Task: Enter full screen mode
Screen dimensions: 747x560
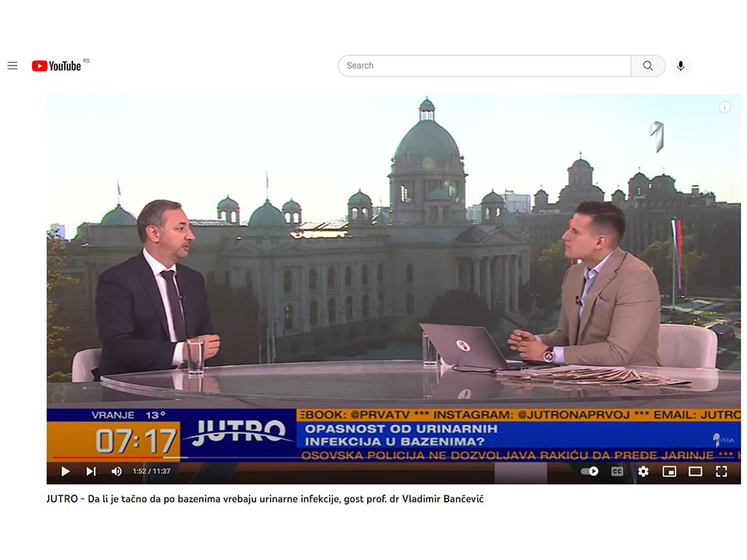Action: pyautogui.click(x=721, y=472)
